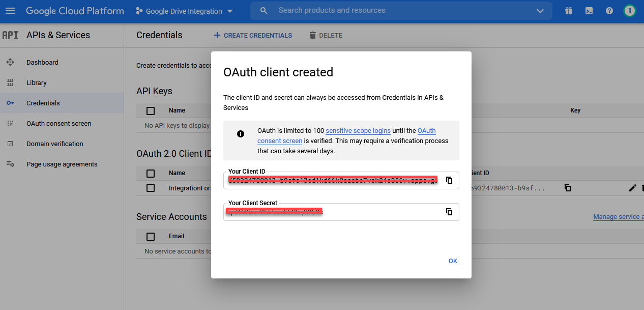Open the hamburger navigation menu

10,11
